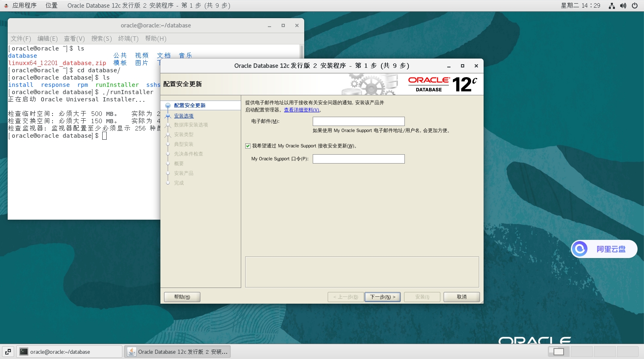
Task: Click the 阿里云盘 circular logo icon
Action: point(580,249)
